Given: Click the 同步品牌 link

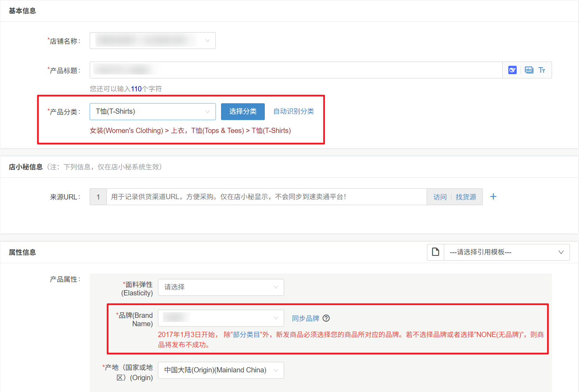Looking at the screenshot, I should pos(305,318).
